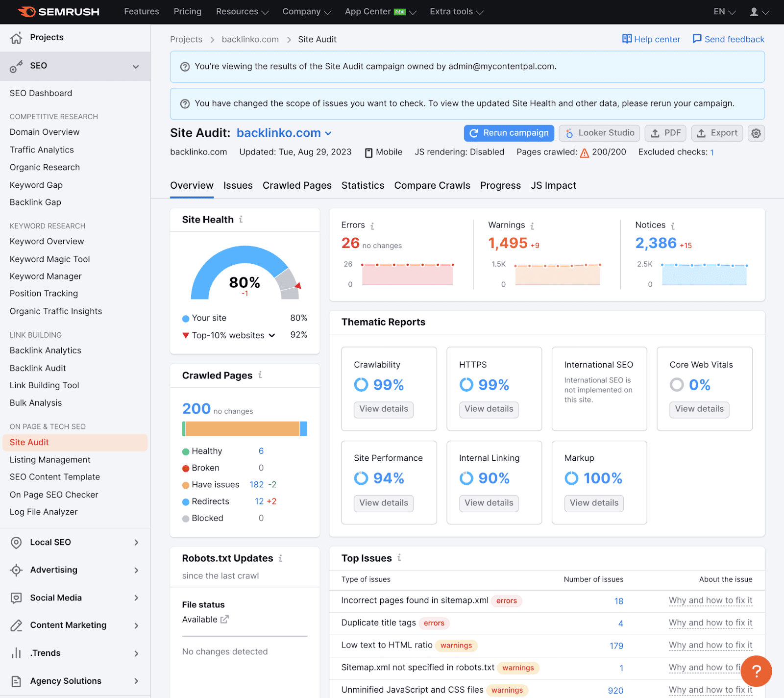Open Backlink Audit in sidebar

(x=38, y=368)
